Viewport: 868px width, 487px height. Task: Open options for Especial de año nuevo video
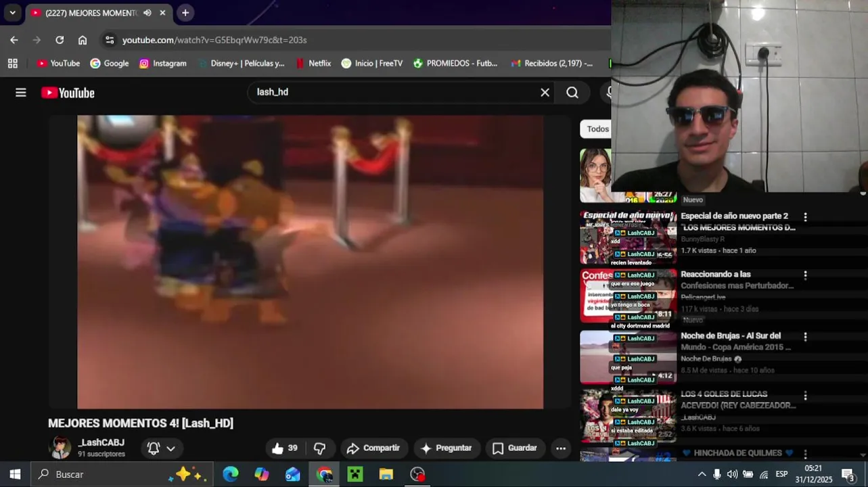tap(805, 217)
